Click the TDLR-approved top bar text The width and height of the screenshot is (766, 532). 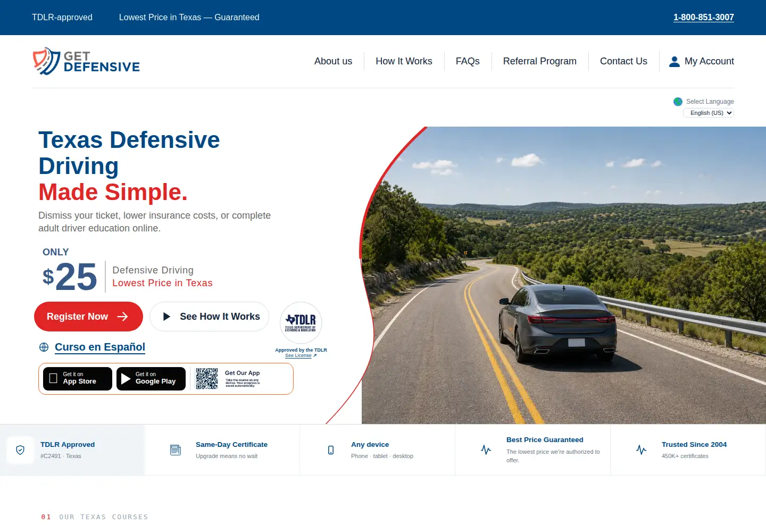(x=62, y=17)
